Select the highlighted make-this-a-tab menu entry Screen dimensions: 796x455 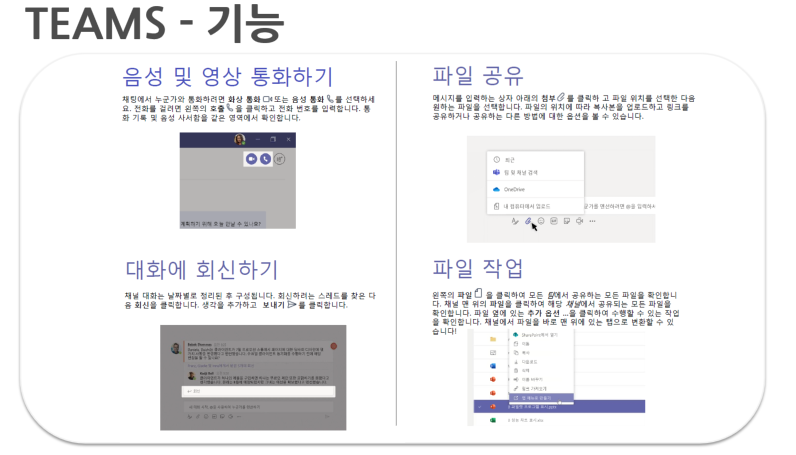tap(541, 398)
